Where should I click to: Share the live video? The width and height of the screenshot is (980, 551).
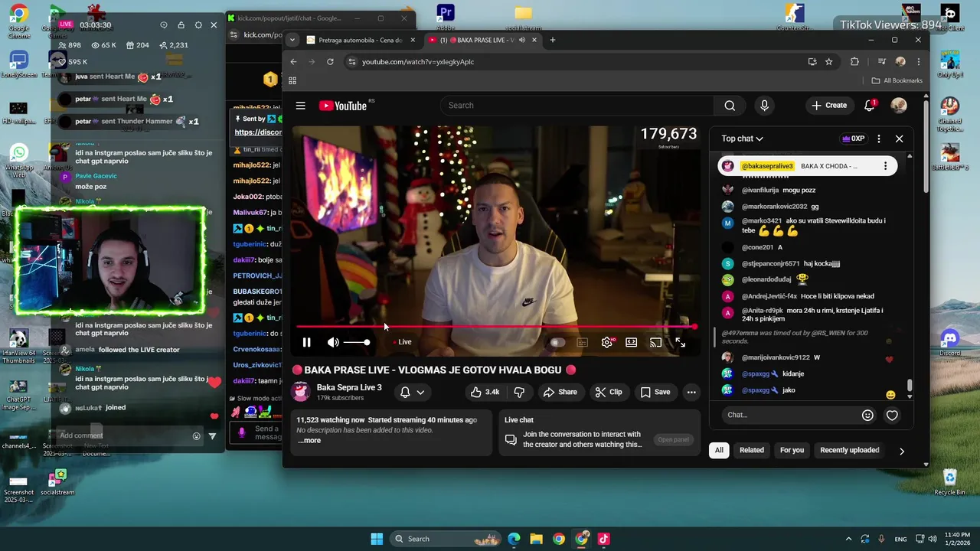click(560, 392)
